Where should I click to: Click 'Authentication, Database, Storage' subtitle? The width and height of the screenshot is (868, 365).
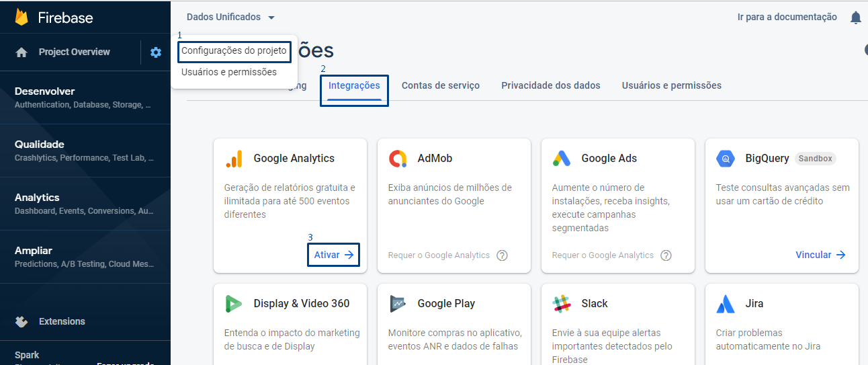(x=83, y=105)
